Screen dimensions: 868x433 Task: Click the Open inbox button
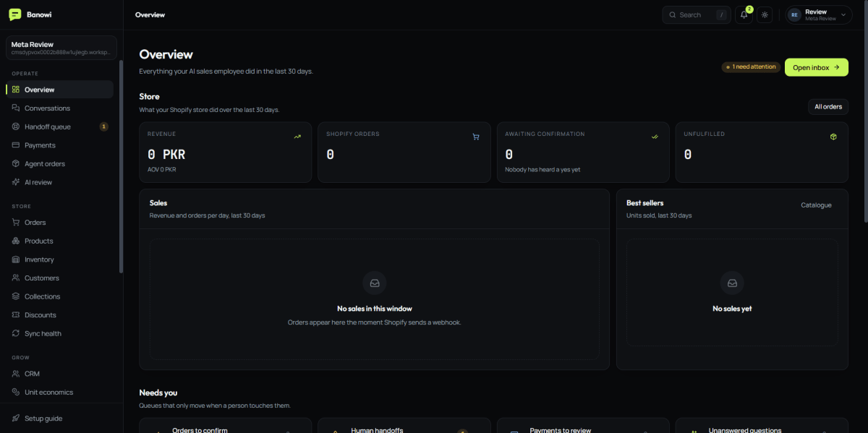(816, 67)
